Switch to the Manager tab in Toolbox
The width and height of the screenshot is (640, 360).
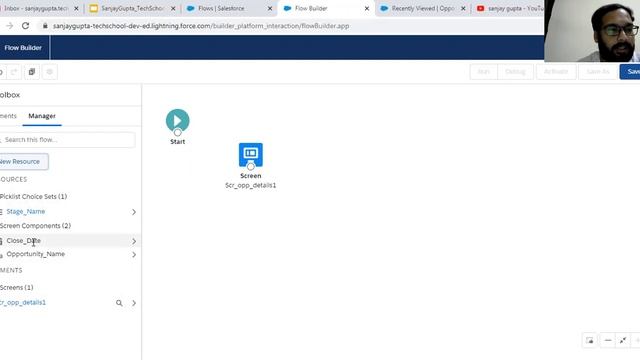42,116
